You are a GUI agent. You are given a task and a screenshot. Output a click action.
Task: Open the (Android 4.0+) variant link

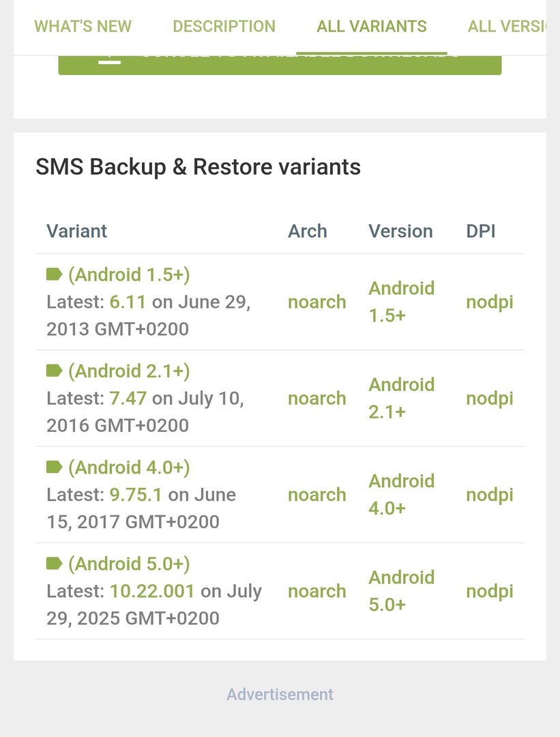point(129,467)
